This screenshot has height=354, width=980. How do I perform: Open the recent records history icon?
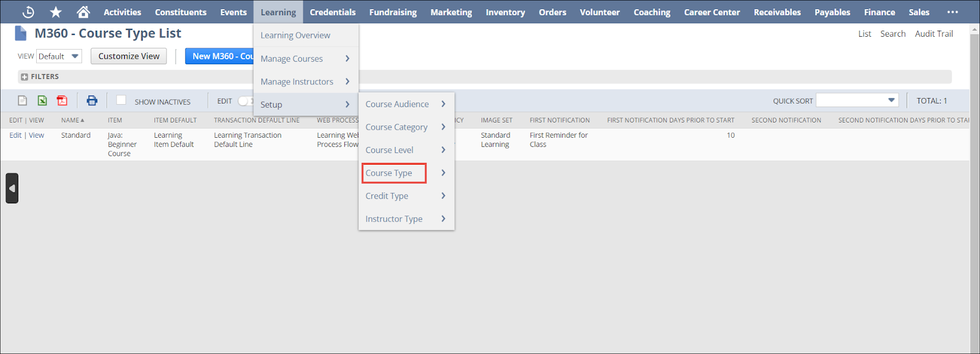tap(28, 12)
